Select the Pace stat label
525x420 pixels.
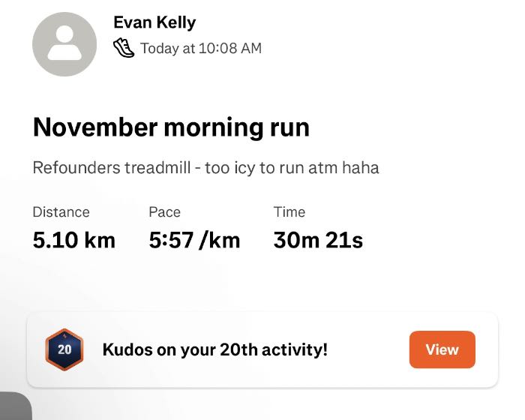coord(164,212)
